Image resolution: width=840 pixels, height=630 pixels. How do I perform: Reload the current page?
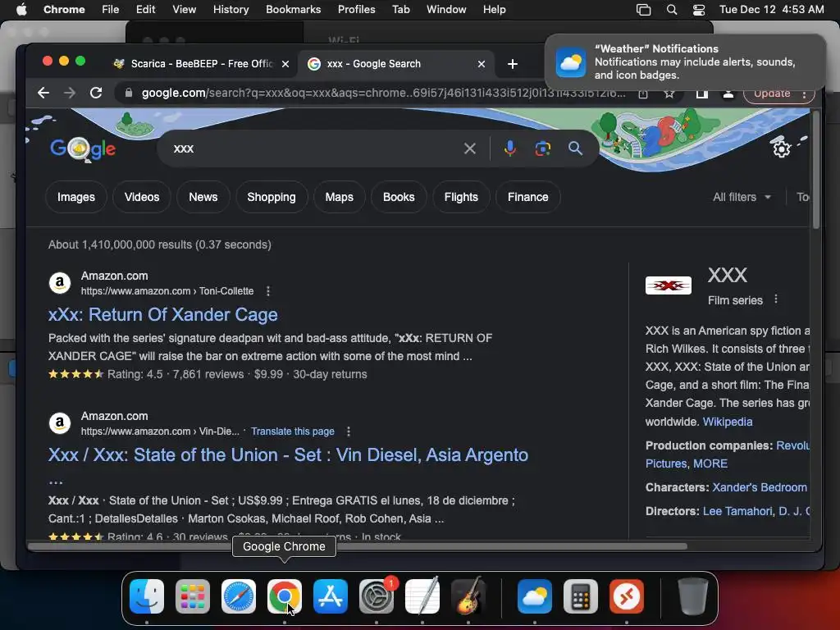pyautogui.click(x=96, y=93)
